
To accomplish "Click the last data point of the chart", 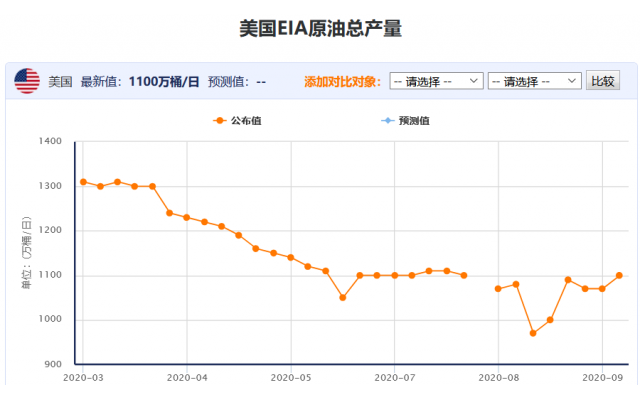I will coord(619,276).
